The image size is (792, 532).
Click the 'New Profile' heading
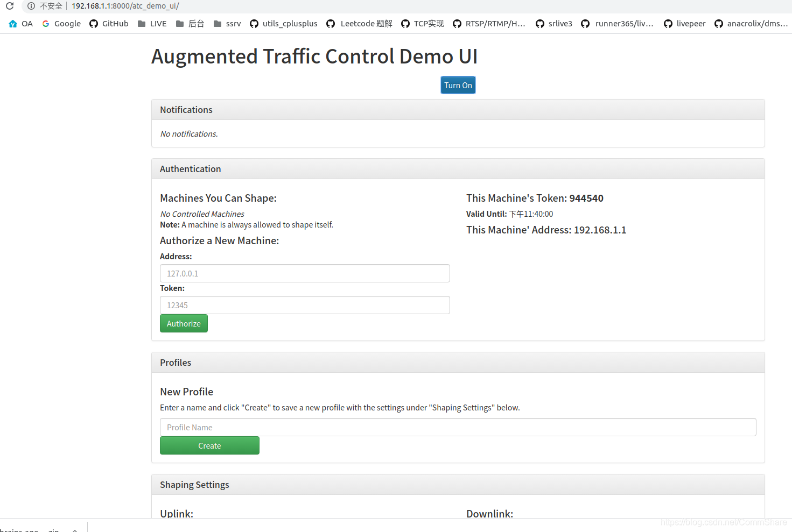pyautogui.click(x=186, y=392)
